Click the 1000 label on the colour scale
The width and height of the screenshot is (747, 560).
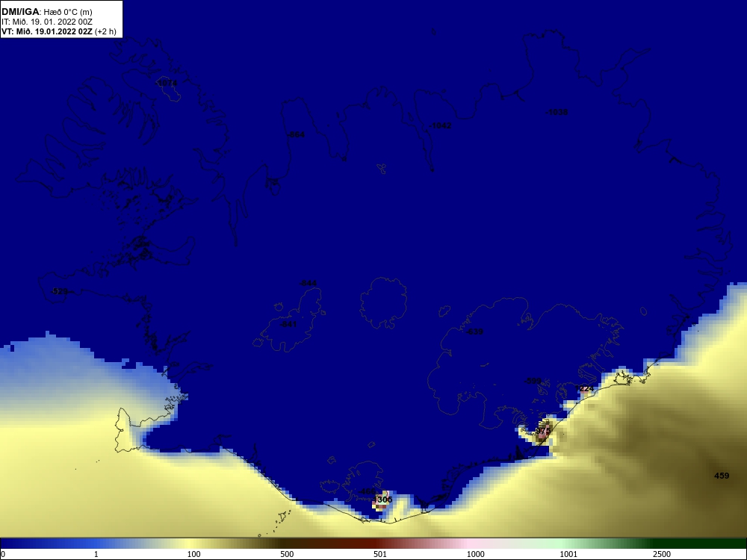click(x=475, y=554)
